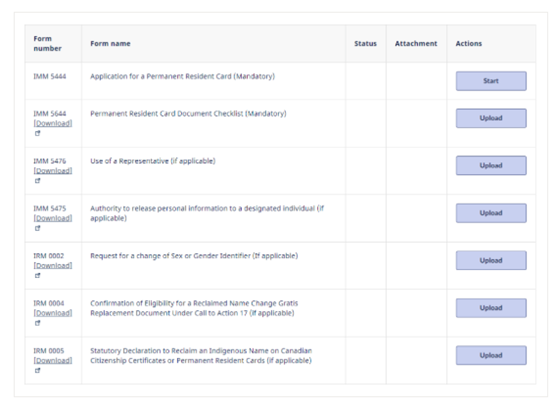Click the external link icon under IRM 0002
The width and height of the screenshot is (558, 410).
[x=37, y=275]
